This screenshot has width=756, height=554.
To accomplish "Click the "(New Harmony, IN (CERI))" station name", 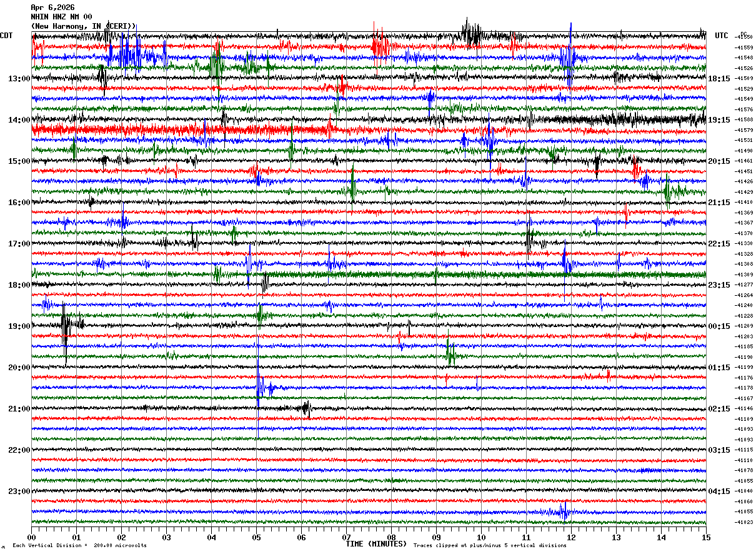I will pyautogui.click(x=83, y=26).
